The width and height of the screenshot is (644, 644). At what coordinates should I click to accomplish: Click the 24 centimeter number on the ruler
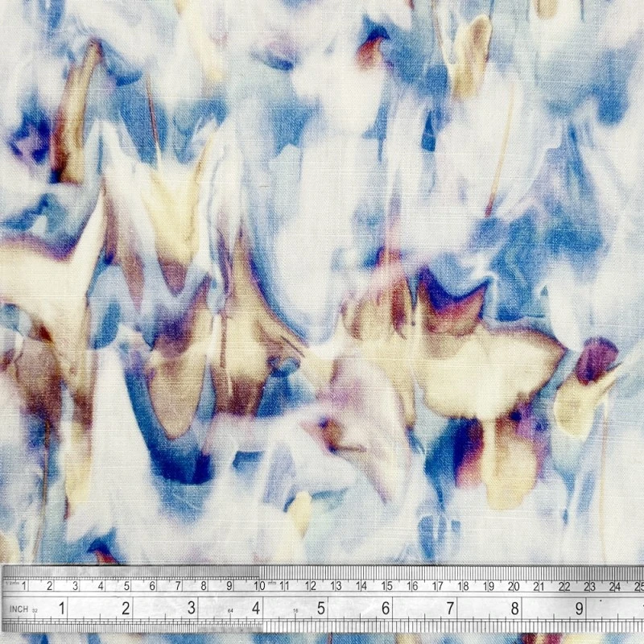pos(616,585)
